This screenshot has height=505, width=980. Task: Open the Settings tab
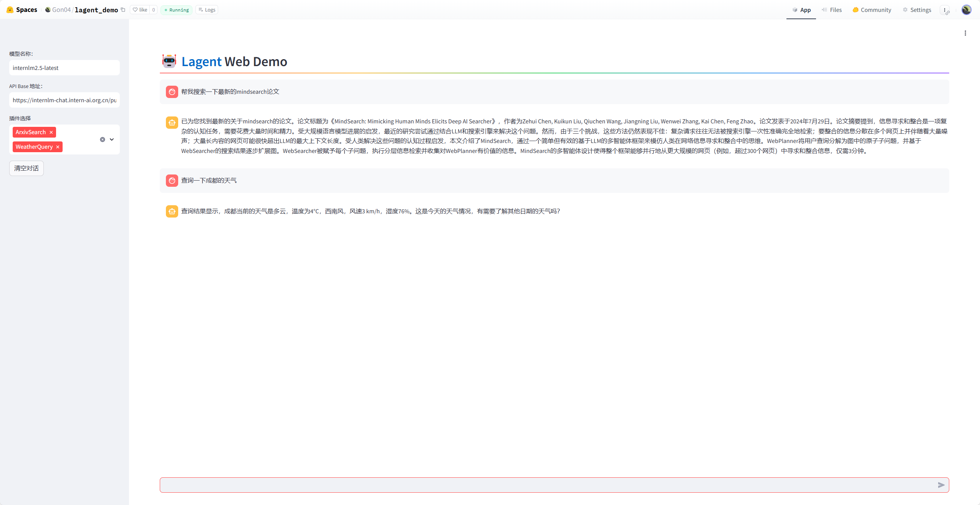point(917,10)
